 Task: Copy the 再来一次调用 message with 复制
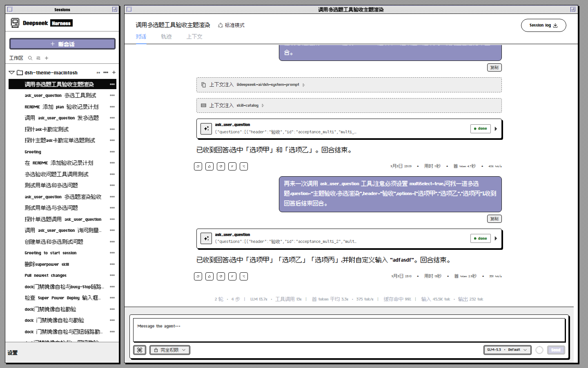494,219
